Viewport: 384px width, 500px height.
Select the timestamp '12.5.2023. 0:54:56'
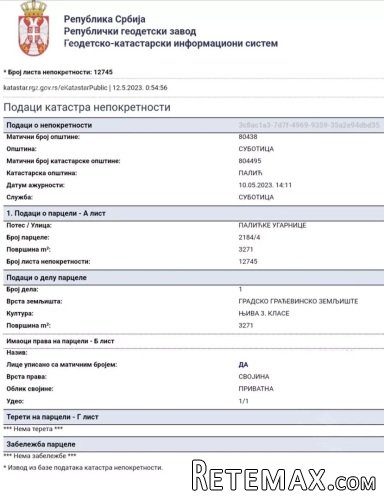(140, 88)
